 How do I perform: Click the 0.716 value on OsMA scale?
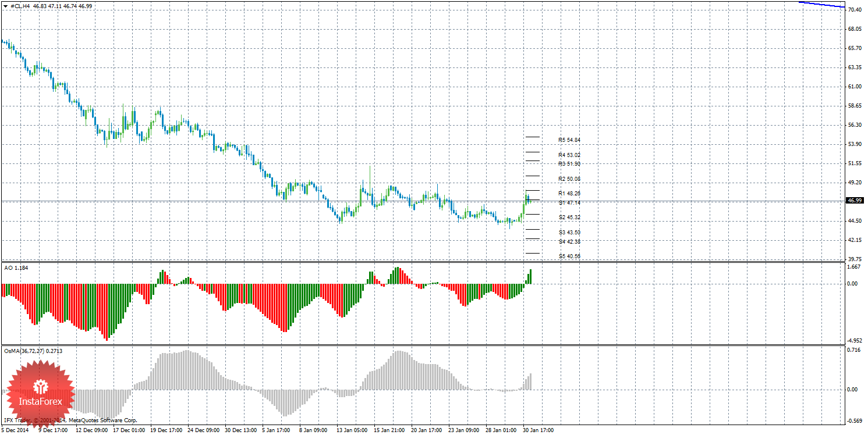point(854,350)
